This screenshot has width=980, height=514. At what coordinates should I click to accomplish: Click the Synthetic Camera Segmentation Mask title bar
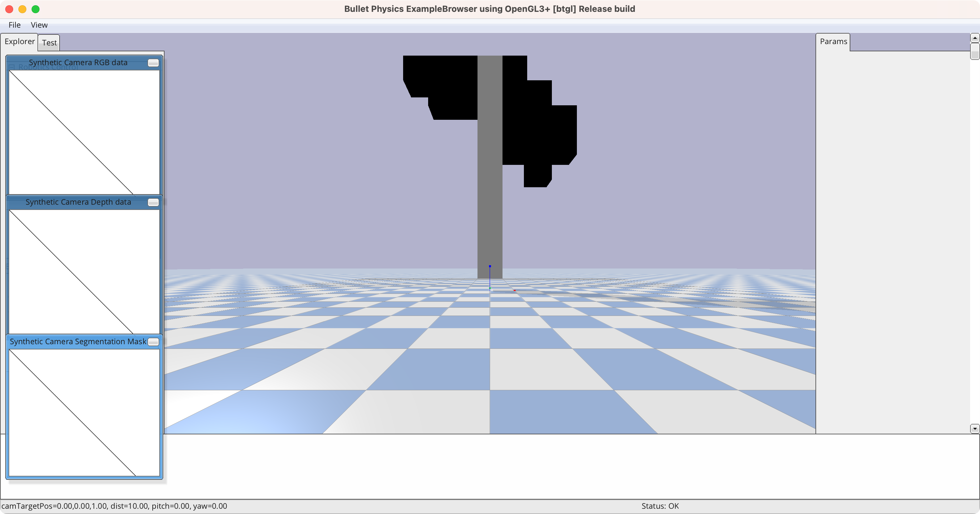[78, 342]
